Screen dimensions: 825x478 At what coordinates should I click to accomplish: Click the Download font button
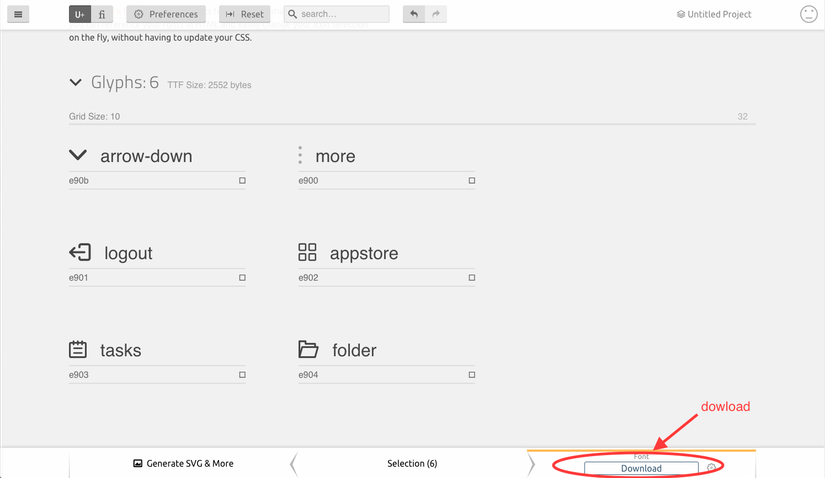tap(641, 468)
